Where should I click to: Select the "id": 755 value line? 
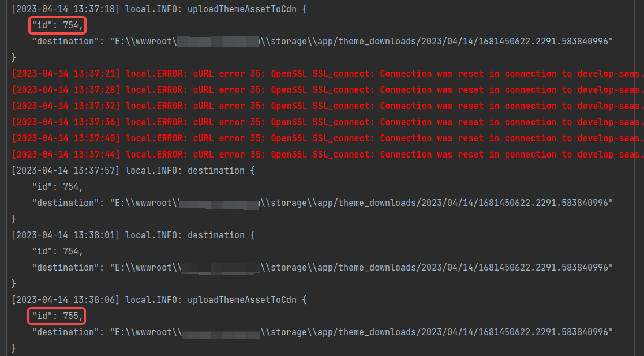click(58, 316)
